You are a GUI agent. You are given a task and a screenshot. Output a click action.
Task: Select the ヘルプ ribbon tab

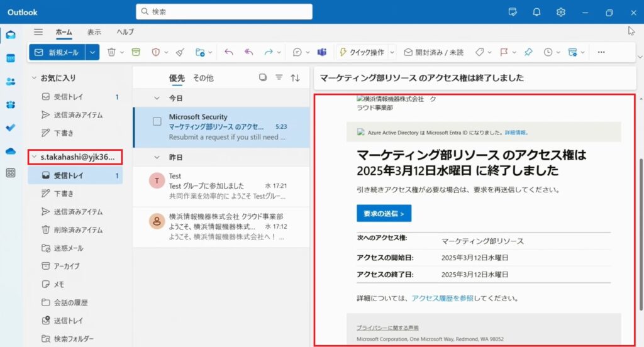coord(125,32)
